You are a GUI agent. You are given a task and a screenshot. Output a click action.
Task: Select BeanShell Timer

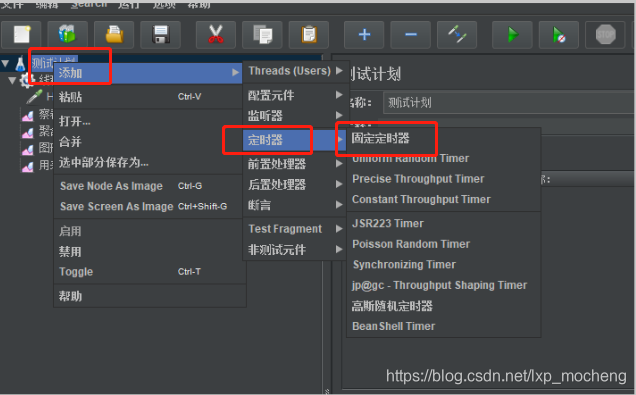coord(444,326)
